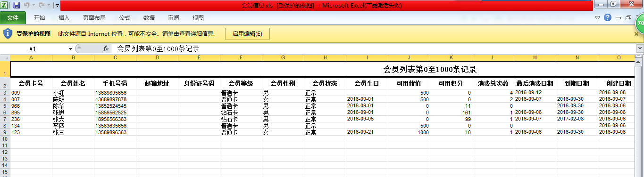Select column F header
The width and height of the screenshot is (644, 177).
241,57
